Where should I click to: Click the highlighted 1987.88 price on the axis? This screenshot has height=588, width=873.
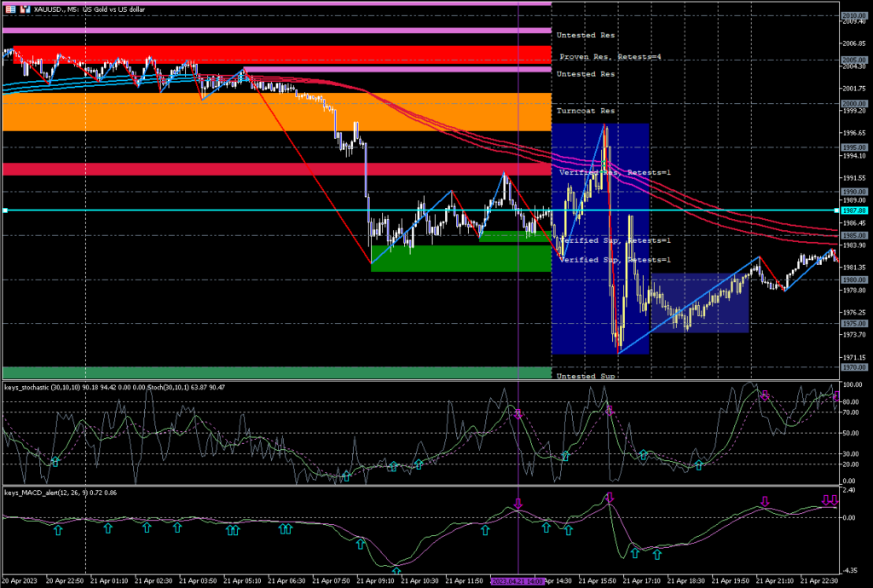(x=853, y=210)
